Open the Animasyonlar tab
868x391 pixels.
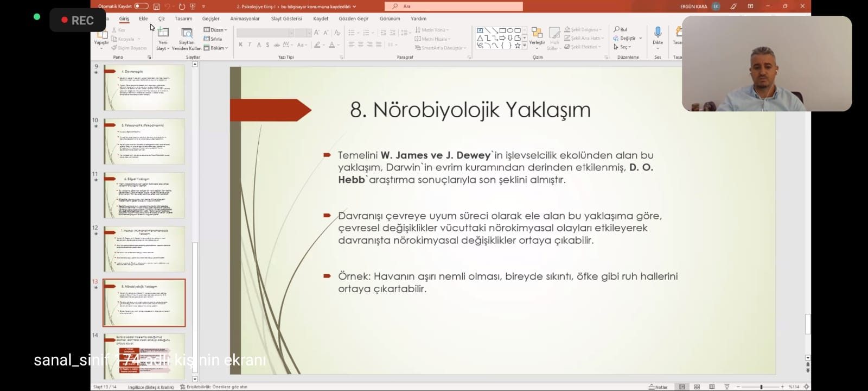point(245,18)
